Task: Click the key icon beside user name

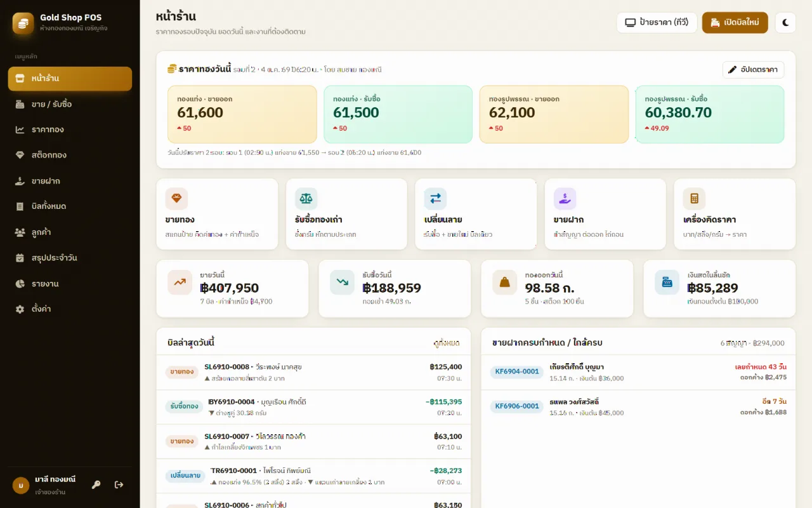Action: [x=96, y=485]
